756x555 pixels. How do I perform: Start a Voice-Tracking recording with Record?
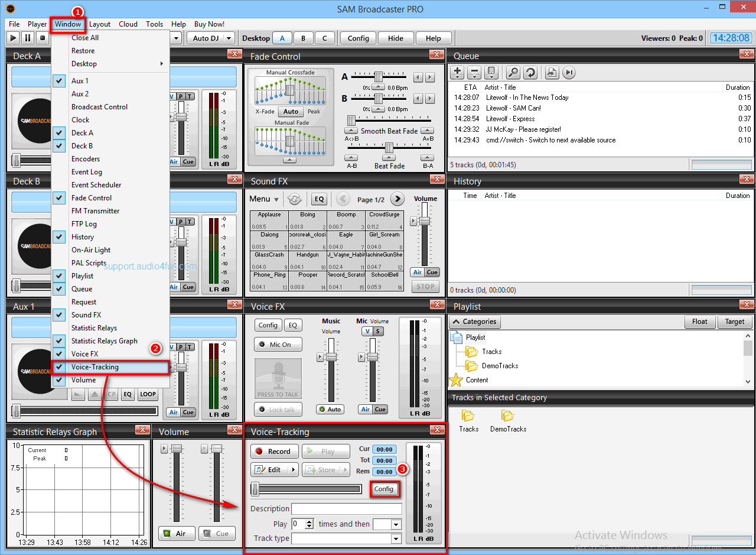273,451
